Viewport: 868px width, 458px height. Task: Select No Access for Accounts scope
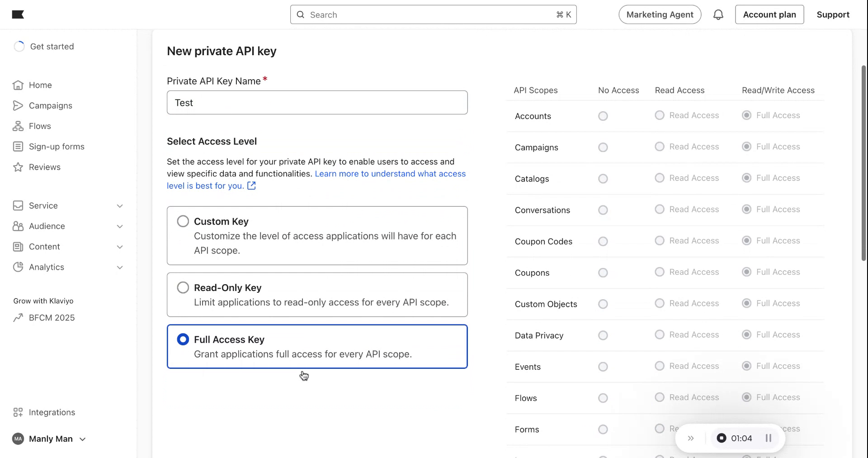click(x=603, y=116)
